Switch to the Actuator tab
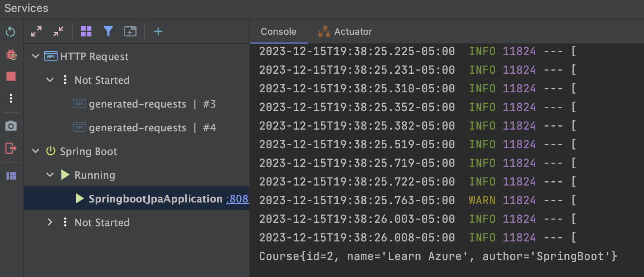Viewport: 644px width, 277px height. [345, 31]
